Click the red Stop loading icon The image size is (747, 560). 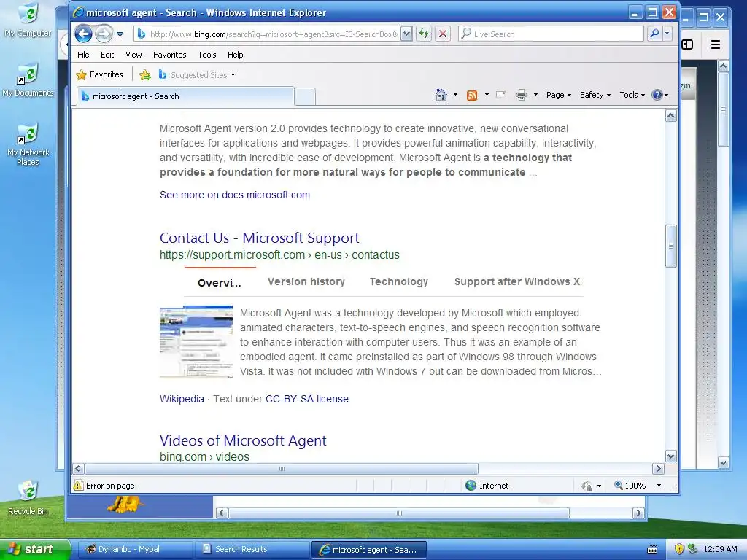click(x=443, y=34)
